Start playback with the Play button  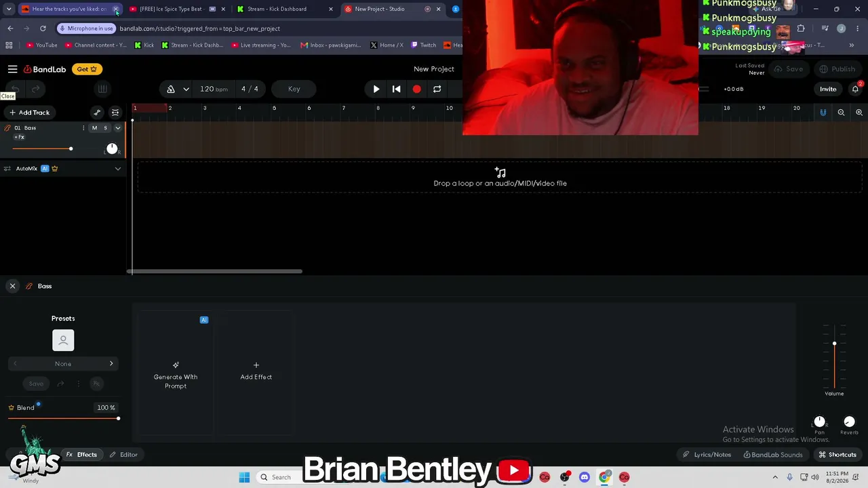coord(376,89)
